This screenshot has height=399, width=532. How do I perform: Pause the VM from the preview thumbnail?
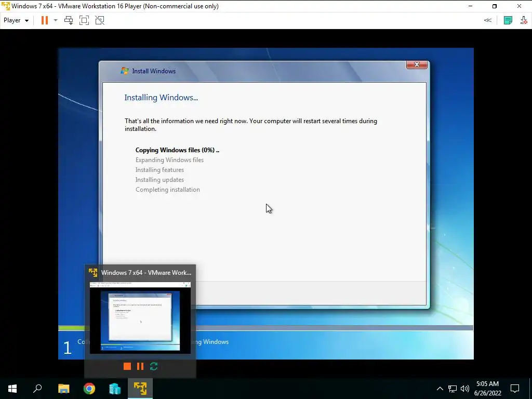pyautogui.click(x=140, y=366)
